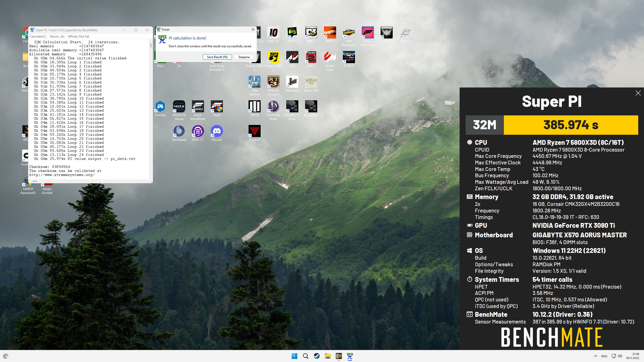Click the weather widget icon on taskbar

[x=6, y=356]
